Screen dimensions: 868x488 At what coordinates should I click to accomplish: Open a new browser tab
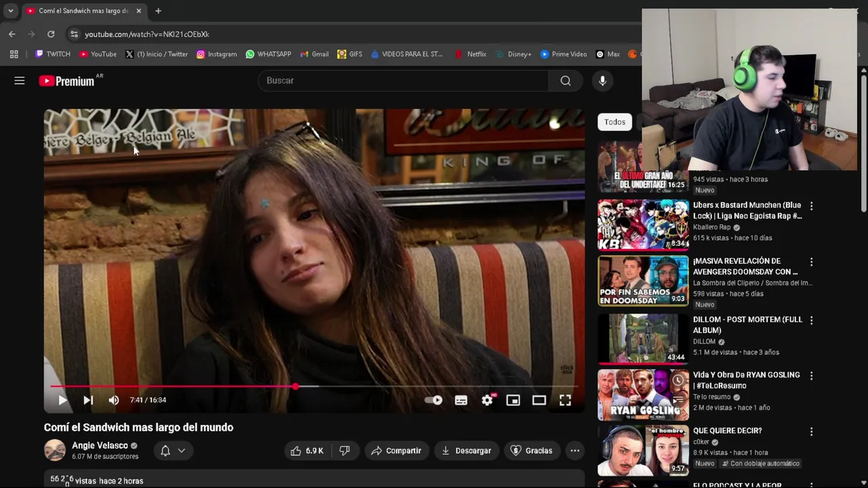point(158,11)
